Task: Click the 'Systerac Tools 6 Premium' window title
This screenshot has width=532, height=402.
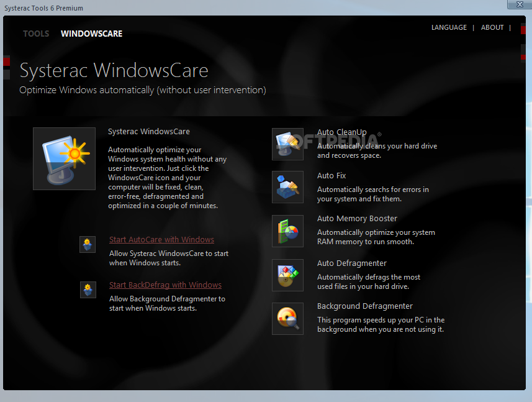Action: coord(43,8)
